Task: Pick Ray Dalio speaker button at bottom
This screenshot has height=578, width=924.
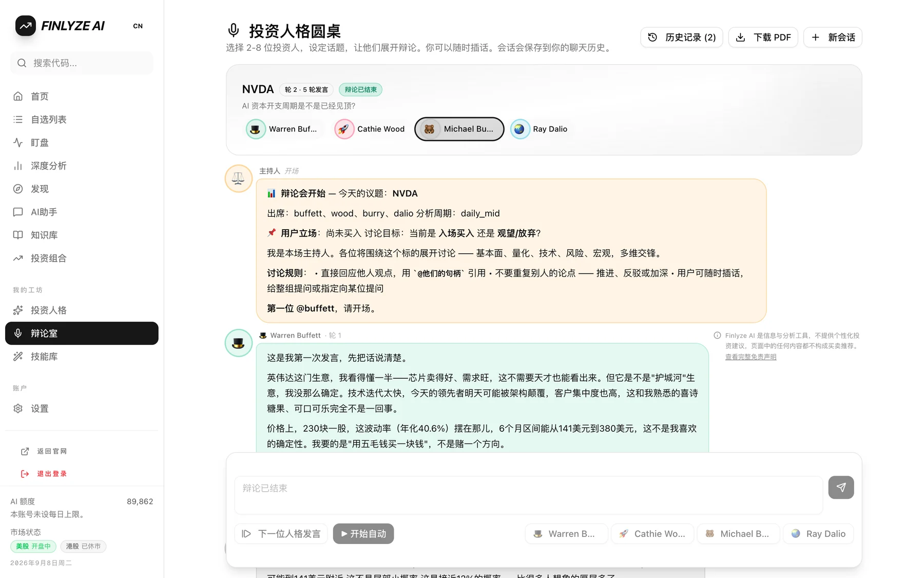Action: 818,534
